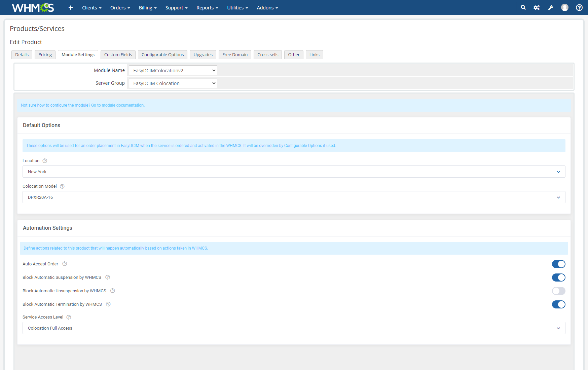Open the search magnifier icon
588x370 pixels.
pos(523,7)
